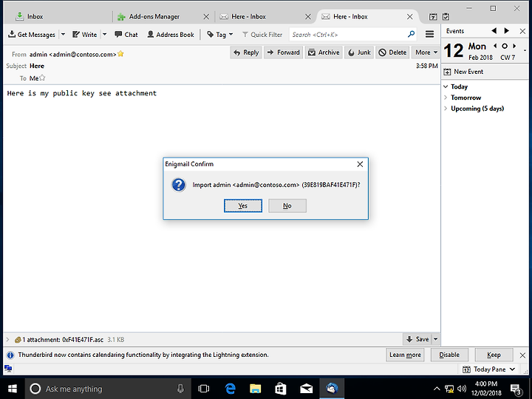The image size is (532, 399).
Task: Confirm key import with Yes button
Action: pyautogui.click(x=243, y=205)
